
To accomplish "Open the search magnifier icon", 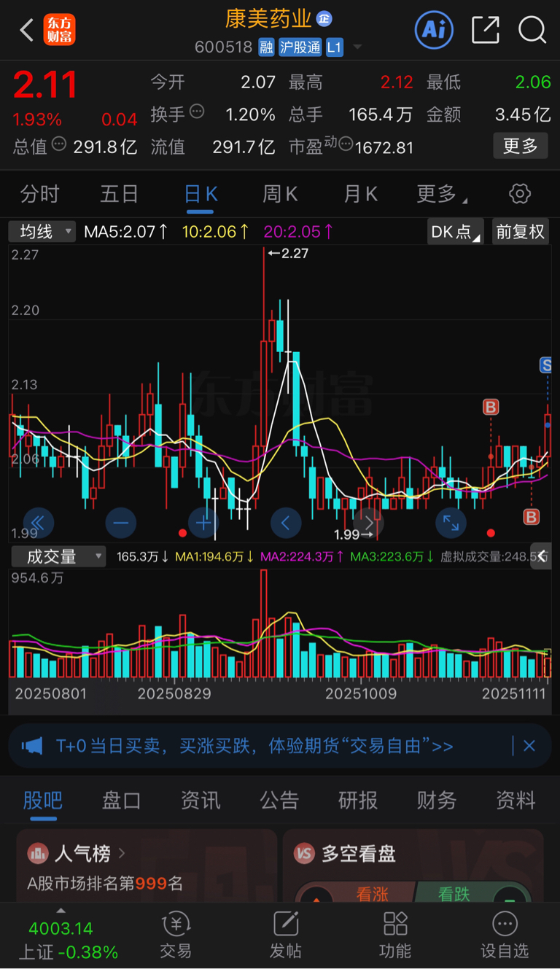I will (x=532, y=30).
